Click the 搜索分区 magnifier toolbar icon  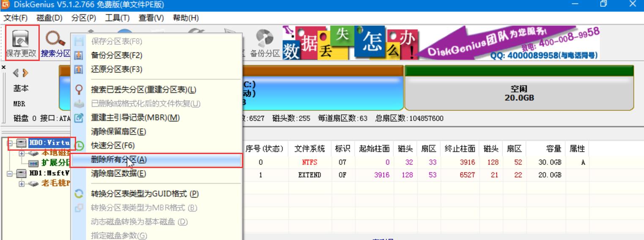point(55,39)
